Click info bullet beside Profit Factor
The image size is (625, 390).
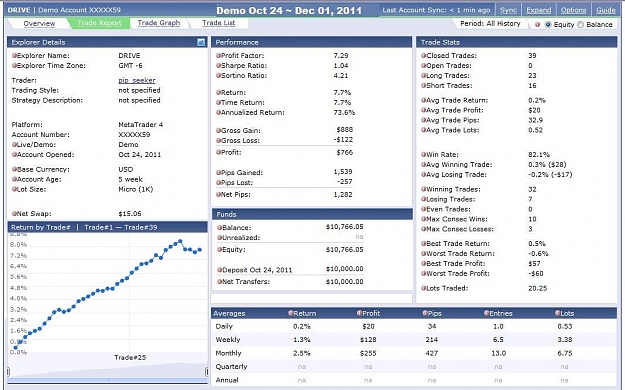[x=218, y=55]
